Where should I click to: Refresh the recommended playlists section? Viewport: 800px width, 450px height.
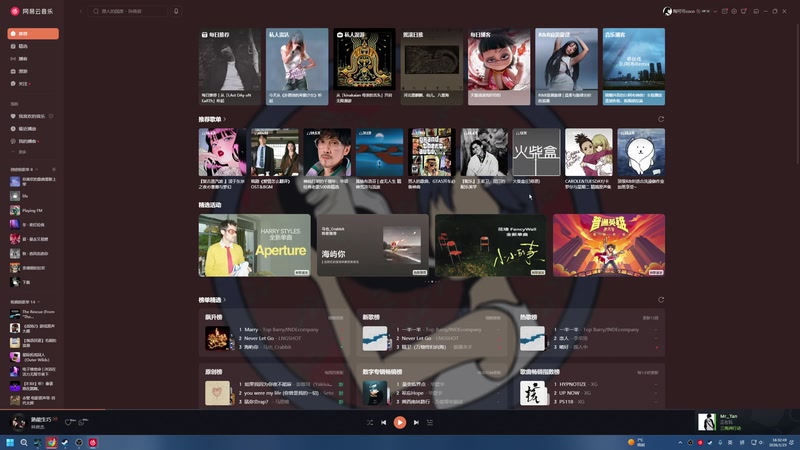[661, 119]
